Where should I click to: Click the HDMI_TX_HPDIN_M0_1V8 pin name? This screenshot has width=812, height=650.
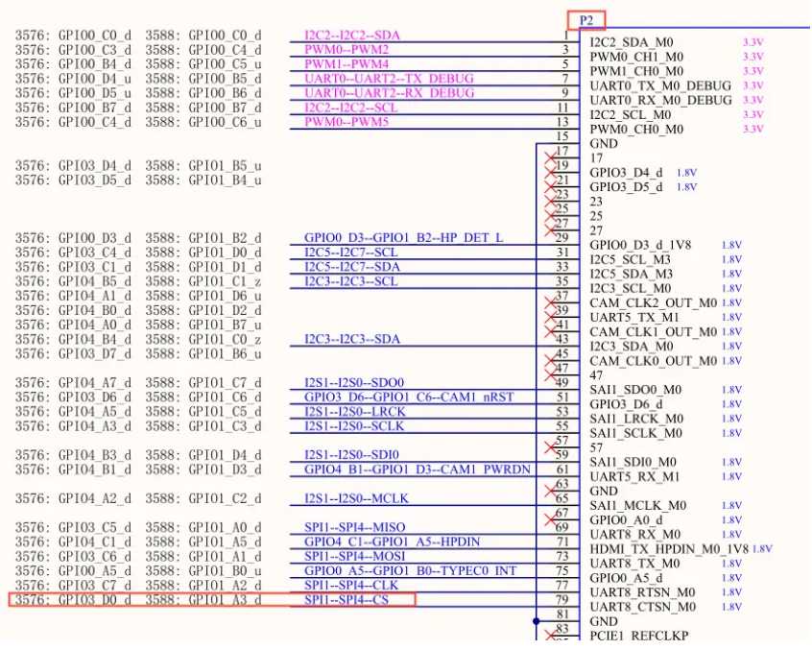[669, 548]
